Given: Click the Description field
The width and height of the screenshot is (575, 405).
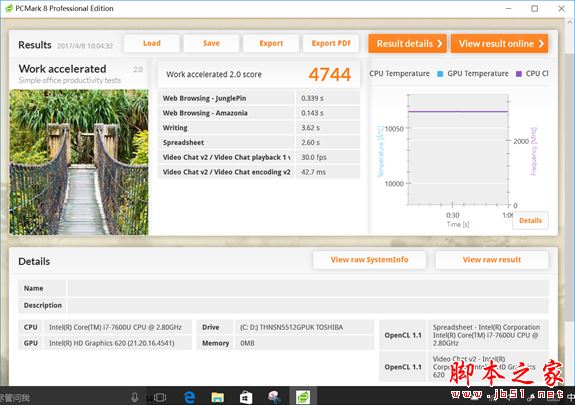Looking at the screenshot, I should coord(308,305).
